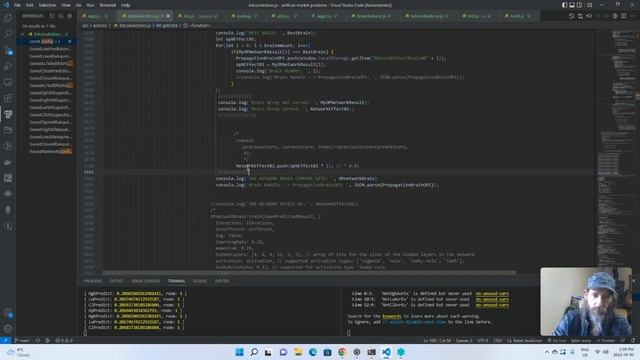The height and width of the screenshot is (360, 640).
Task: Switch to the App.js editor tab
Action: (x=94, y=16)
